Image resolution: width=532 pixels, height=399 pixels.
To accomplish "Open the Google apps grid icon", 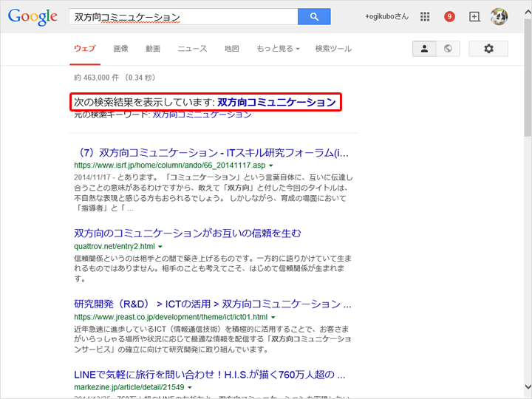I will tap(425, 16).
